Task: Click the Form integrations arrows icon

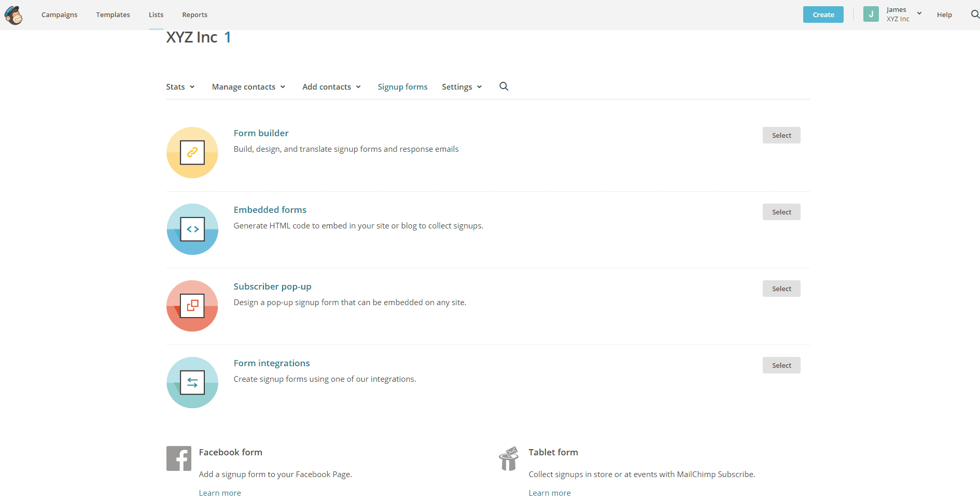Action: [x=192, y=382]
